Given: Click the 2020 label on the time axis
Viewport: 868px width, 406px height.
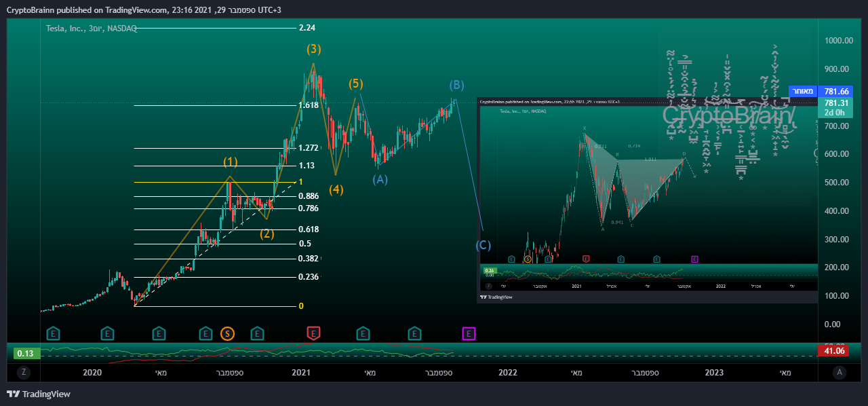Looking at the screenshot, I should click(x=92, y=372).
